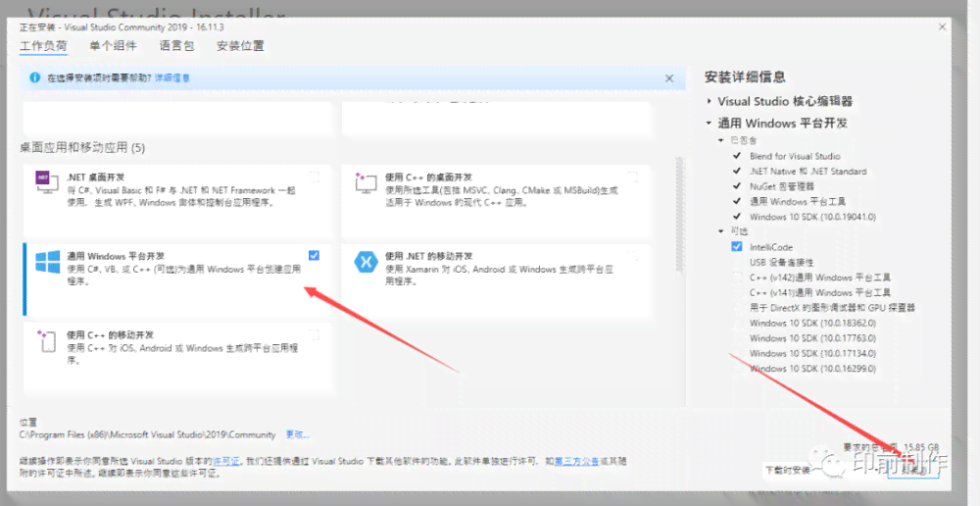Select the 通用 Windows 平台开发 workload card title
This screenshot has height=506, width=980.
coord(116,256)
